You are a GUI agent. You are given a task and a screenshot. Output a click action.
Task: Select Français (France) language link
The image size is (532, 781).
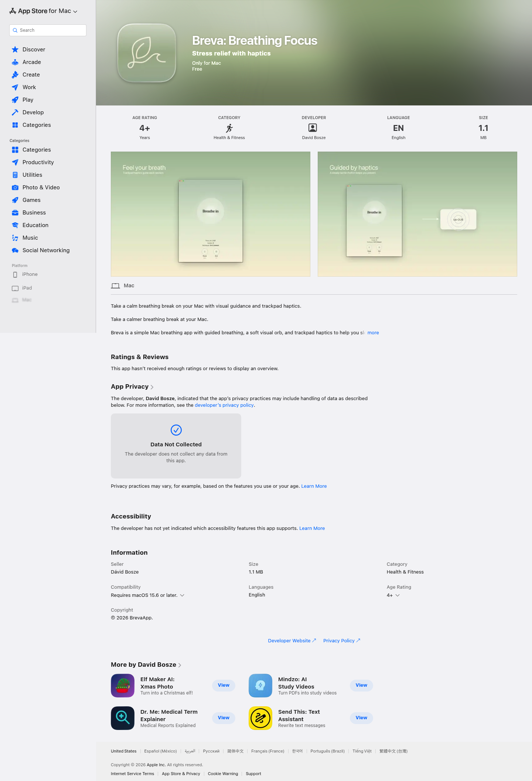coord(268,751)
